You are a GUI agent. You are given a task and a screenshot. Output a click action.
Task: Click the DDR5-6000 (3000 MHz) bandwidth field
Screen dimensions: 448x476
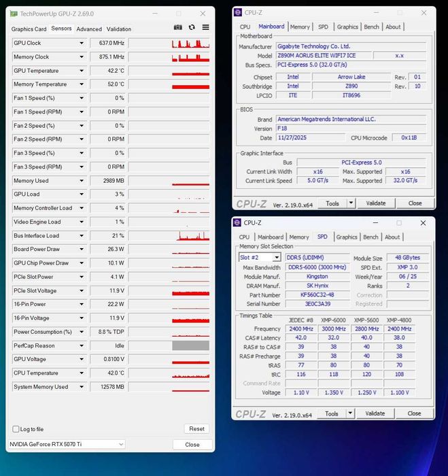(x=317, y=267)
